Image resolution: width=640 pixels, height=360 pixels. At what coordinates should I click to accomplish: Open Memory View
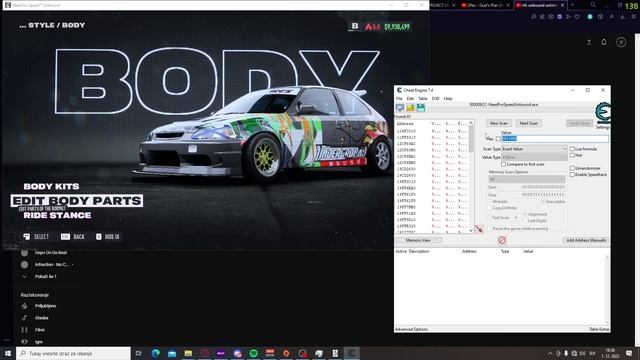pyautogui.click(x=418, y=240)
